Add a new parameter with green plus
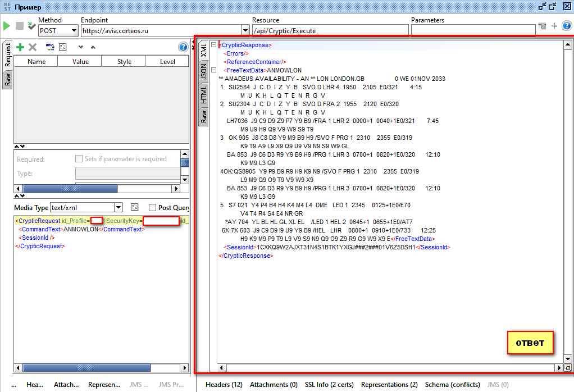 pyautogui.click(x=20, y=48)
